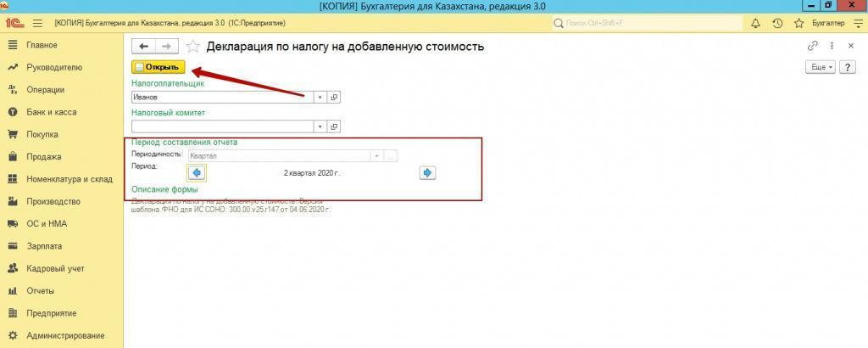This screenshot has width=868, height=348.
Task: Expand the Налогоплательщик dropdown list
Action: point(320,98)
